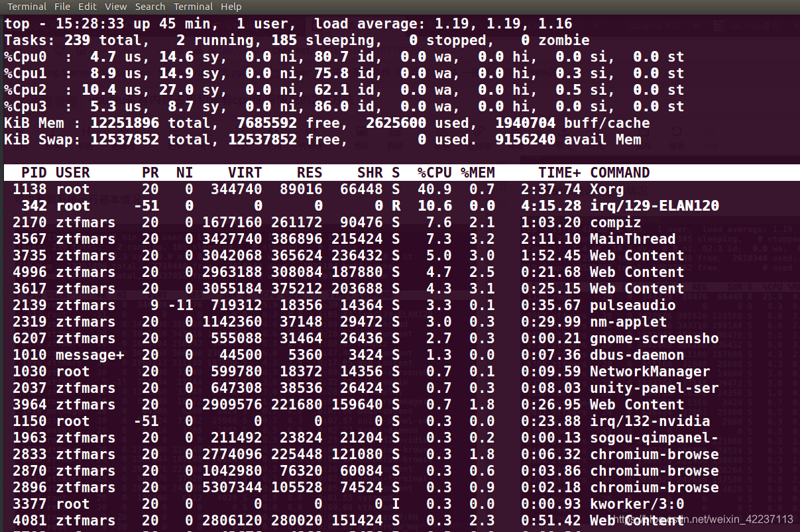
Task: Click PID 4996 in the list
Action: [x=30, y=272]
